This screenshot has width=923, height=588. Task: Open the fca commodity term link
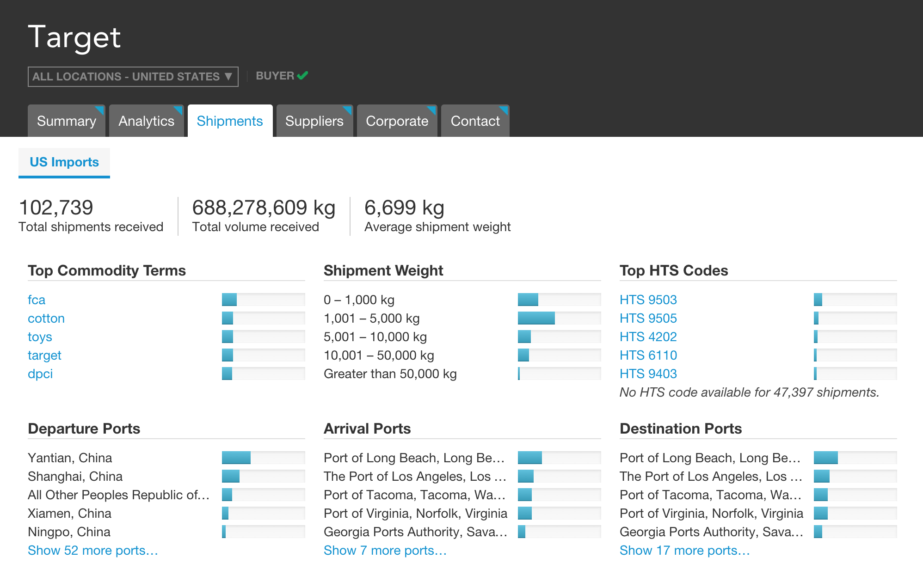(x=37, y=300)
